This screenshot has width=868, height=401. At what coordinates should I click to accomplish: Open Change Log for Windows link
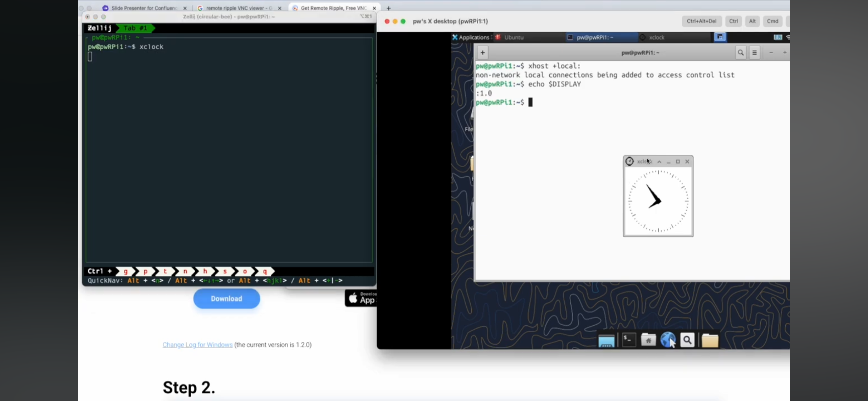coord(197,345)
